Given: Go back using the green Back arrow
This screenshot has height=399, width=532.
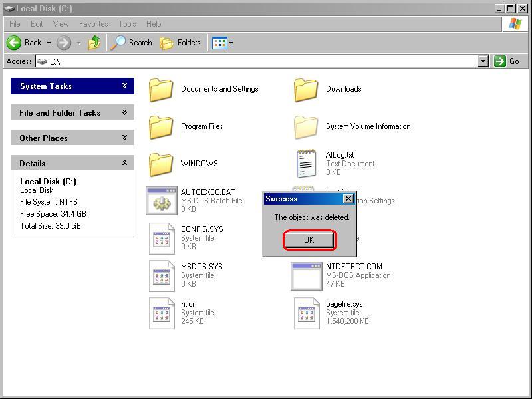Looking at the screenshot, I should tap(14, 43).
